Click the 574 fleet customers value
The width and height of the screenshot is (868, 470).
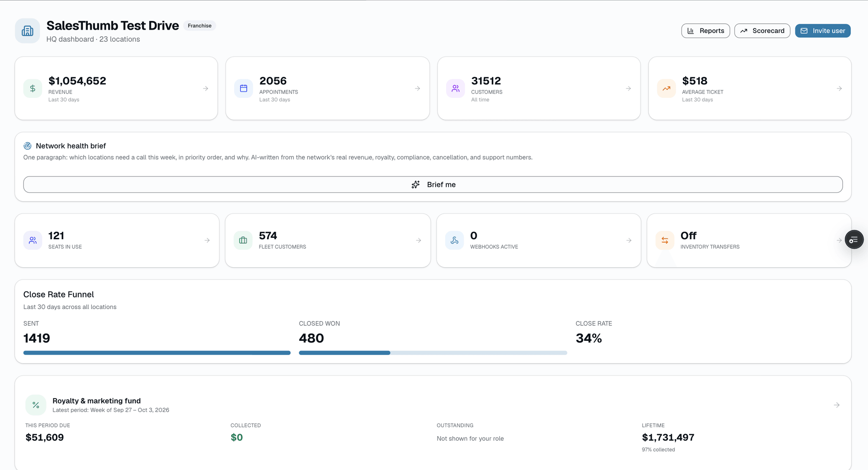click(268, 236)
